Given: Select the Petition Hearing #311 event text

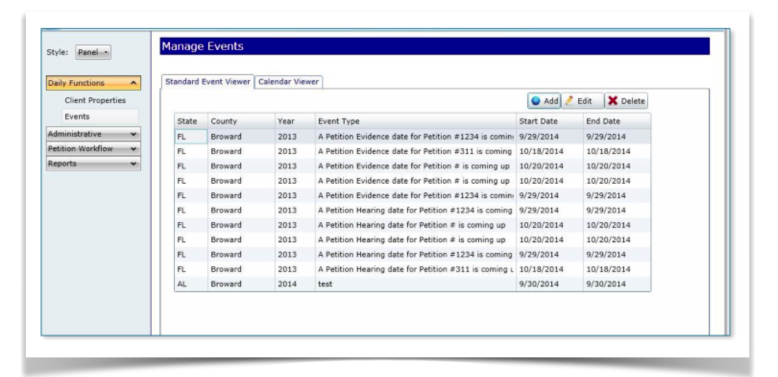Looking at the screenshot, I should coord(415,269).
